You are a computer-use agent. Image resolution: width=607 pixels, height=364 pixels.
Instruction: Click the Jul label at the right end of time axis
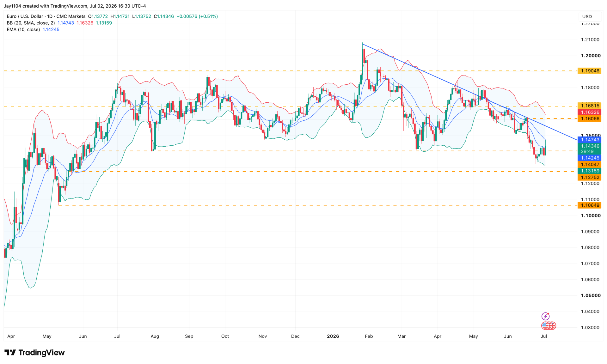544,336
